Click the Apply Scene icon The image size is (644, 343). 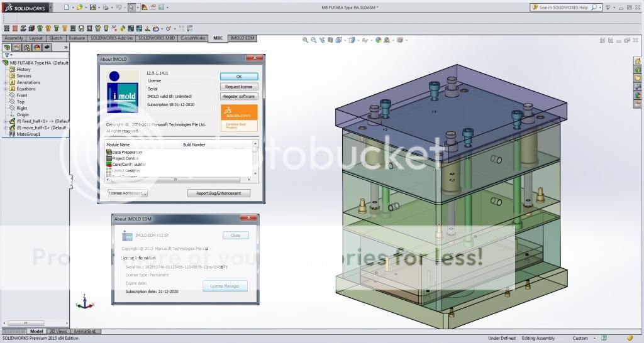(x=387, y=40)
